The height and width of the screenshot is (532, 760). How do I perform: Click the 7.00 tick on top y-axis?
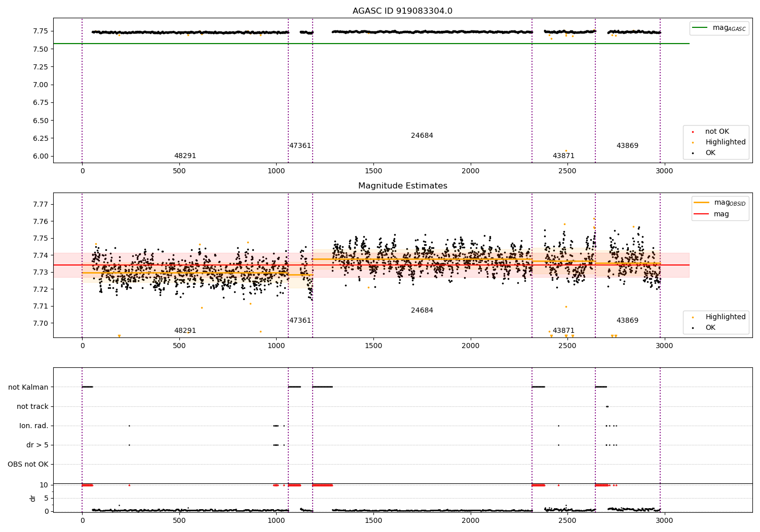pyautogui.click(x=40, y=85)
